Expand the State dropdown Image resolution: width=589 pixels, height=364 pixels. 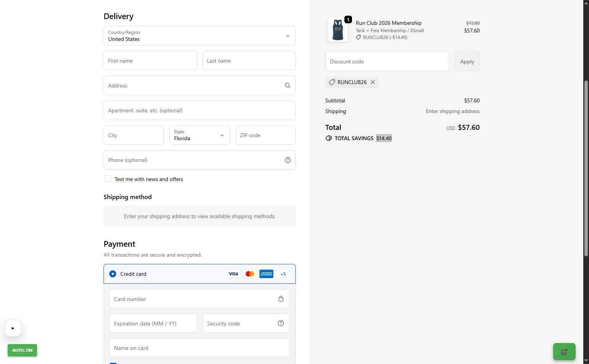[x=199, y=135]
